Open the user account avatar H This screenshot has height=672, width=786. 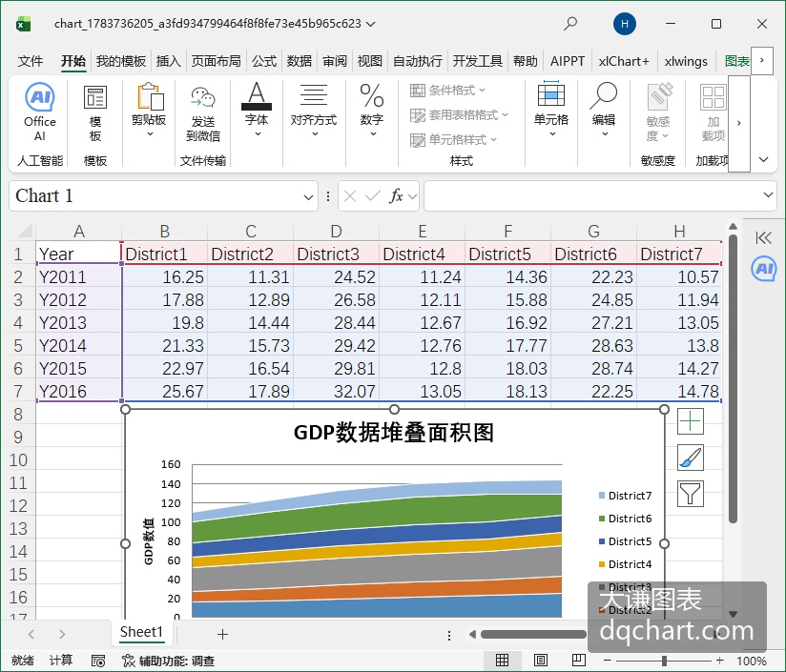[625, 24]
